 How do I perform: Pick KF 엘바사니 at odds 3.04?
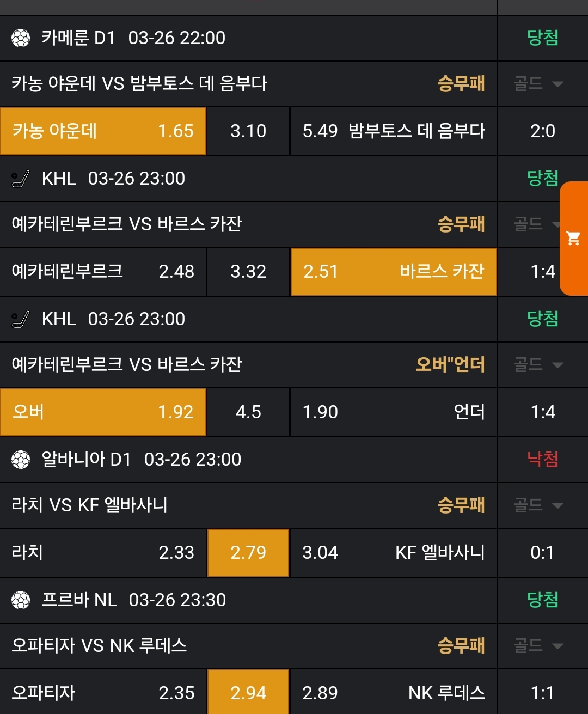tap(394, 553)
